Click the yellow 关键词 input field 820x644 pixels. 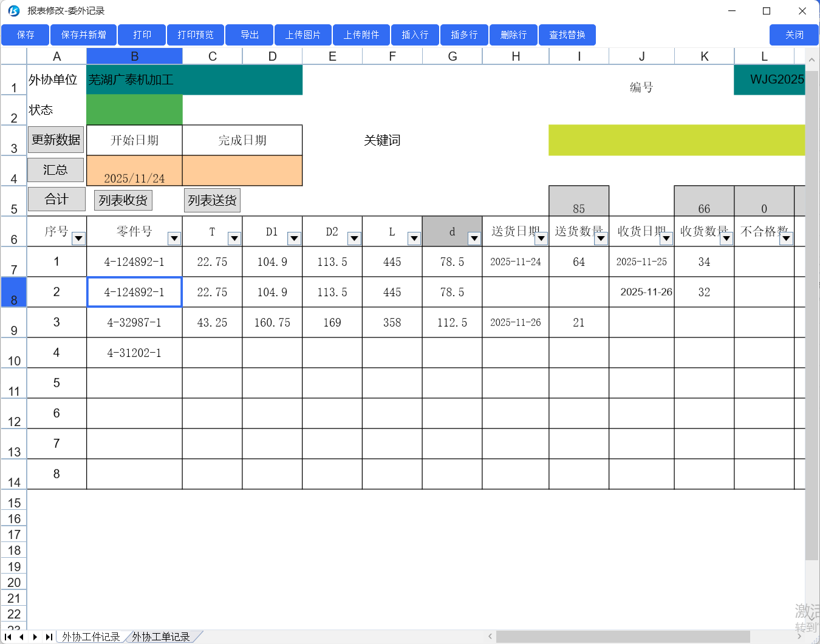(x=676, y=140)
